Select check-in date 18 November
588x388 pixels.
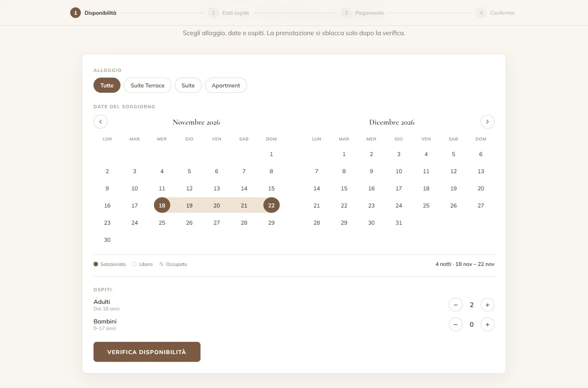162,205
